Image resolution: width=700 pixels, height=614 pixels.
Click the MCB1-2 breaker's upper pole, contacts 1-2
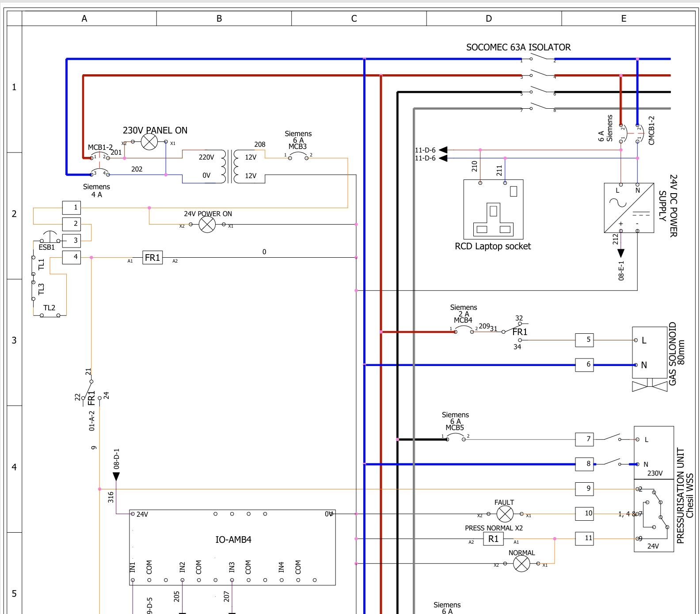point(100,156)
